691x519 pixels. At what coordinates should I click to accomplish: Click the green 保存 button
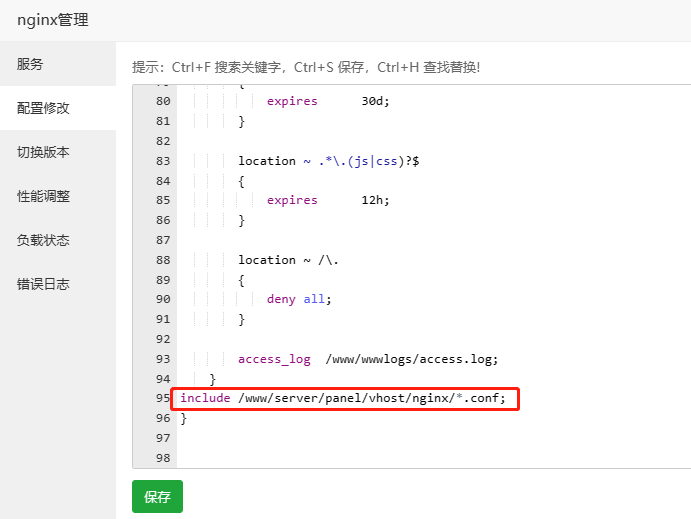(x=157, y=497)
